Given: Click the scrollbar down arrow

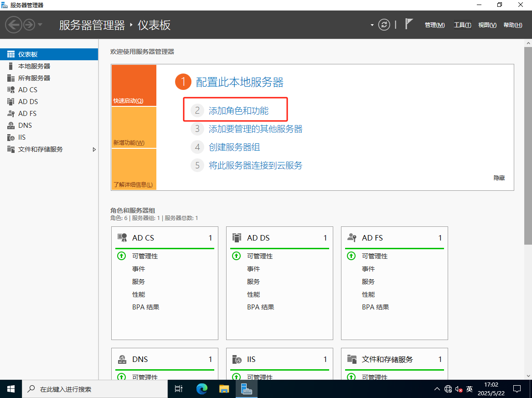Looking at the screenshot, I should [528, 376].
